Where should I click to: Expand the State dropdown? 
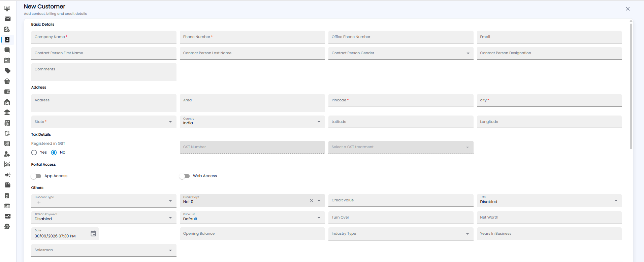coord(104,122)
